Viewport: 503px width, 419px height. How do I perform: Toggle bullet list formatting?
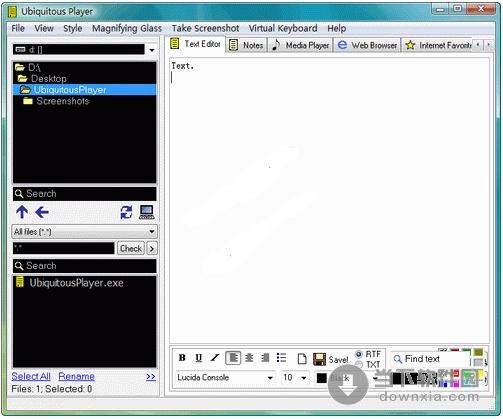[x=281, y=358]
